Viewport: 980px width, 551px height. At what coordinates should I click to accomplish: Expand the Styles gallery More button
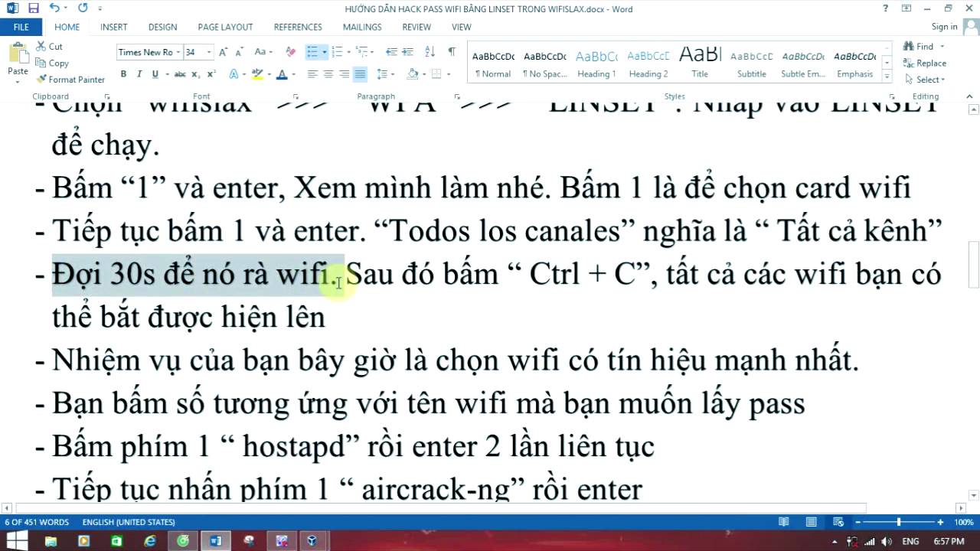(x=887, y=76)
